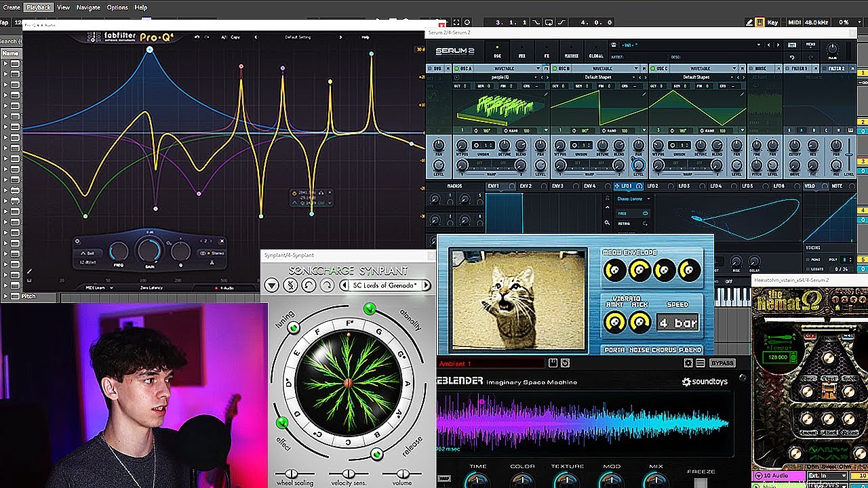Screen dimensions: 868x488
Task: Open the Options menu
Action: [117, 7]
